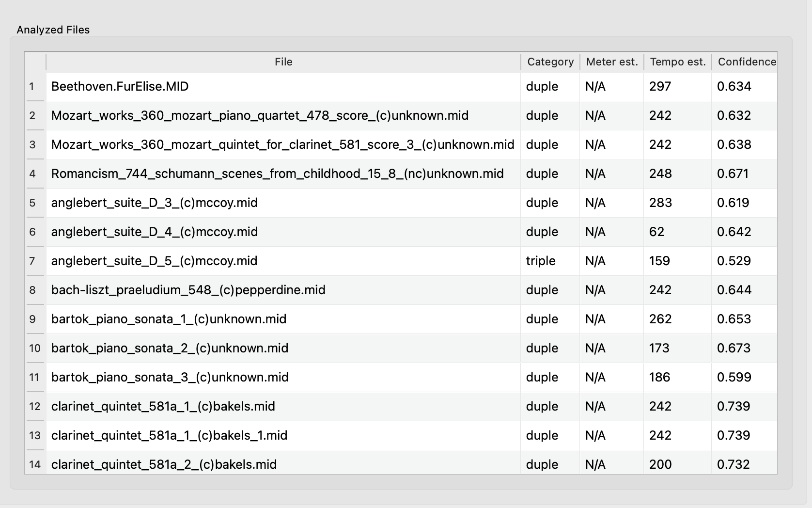Click the Category column header
The width and height of the screenshot is (812, 508).
(x=550, y=62)
